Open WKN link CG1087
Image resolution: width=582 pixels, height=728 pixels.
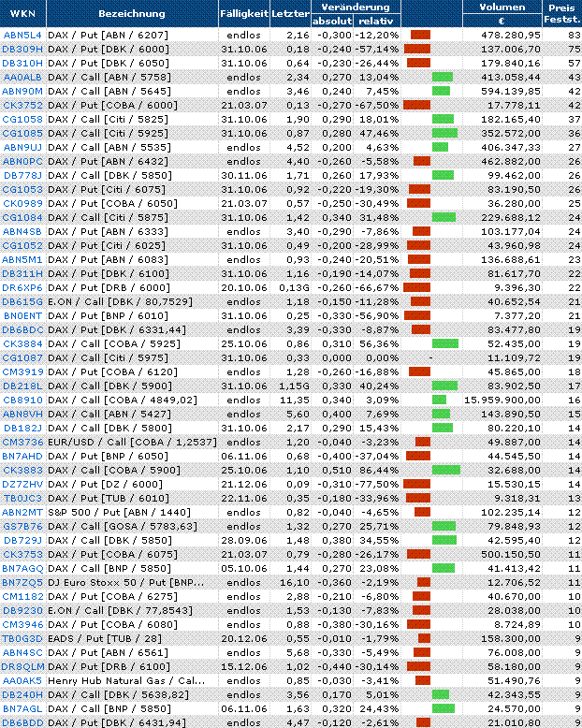22,358
